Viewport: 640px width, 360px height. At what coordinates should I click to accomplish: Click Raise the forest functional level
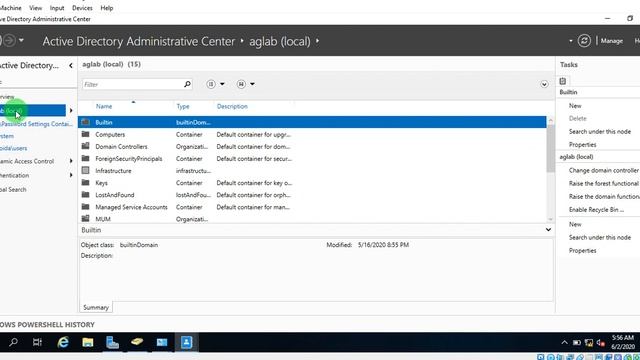tap(604, 184)
